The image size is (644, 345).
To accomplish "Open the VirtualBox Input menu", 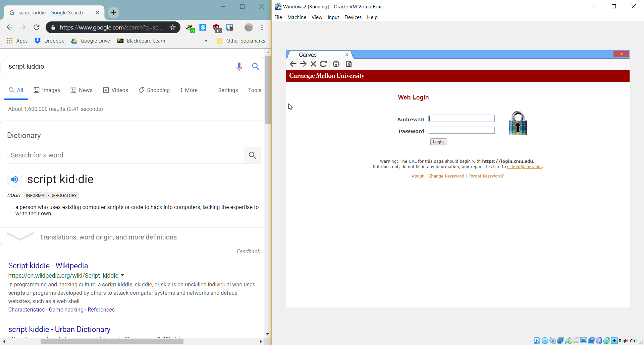I will [x=333, y=17].
